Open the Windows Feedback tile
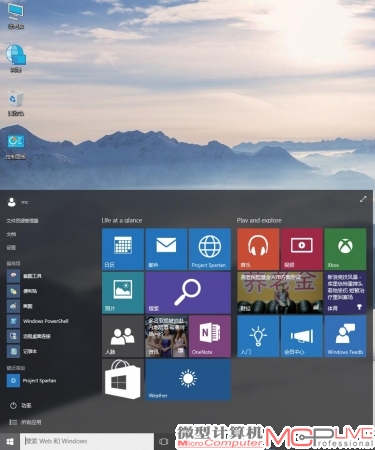Viewport: 375px width, 450px height. (345, 336)
